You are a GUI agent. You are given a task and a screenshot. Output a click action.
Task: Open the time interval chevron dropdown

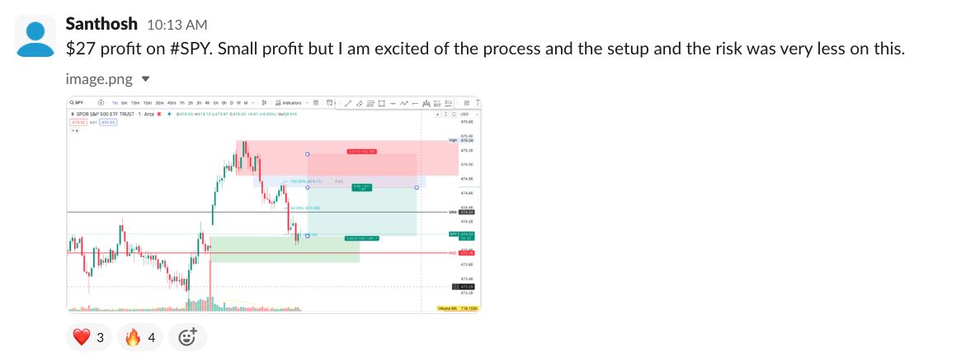254,103
